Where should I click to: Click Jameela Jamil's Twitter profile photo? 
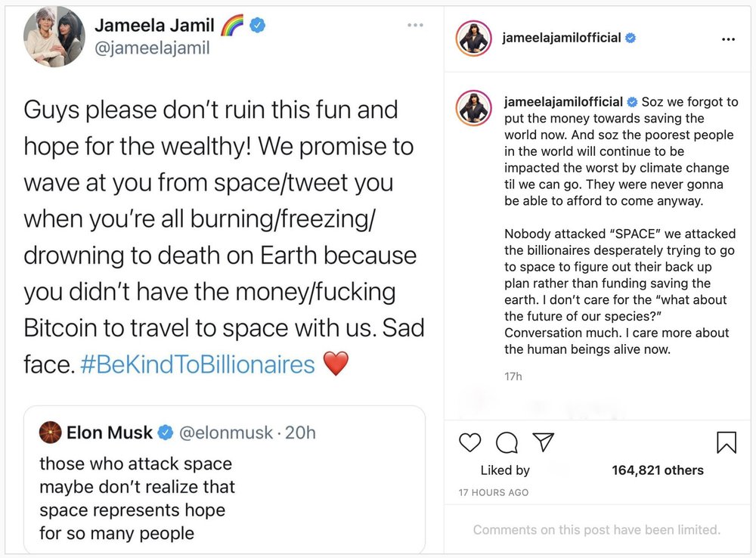(54, 36)
